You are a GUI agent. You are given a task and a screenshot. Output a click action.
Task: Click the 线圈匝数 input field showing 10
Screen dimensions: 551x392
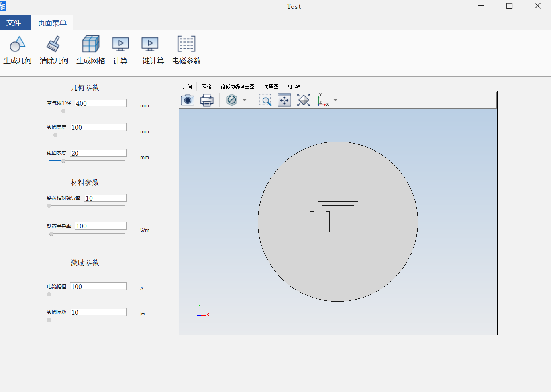point(98,312)
